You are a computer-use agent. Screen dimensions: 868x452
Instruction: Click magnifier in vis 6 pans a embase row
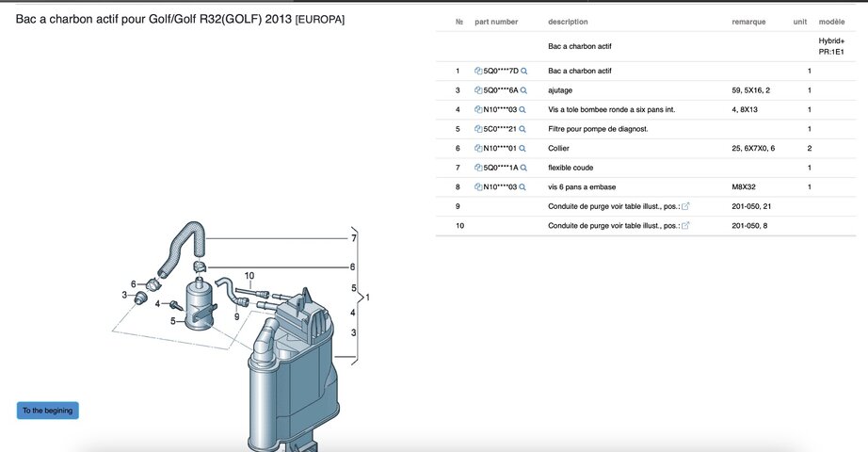[x=522, y=187]
